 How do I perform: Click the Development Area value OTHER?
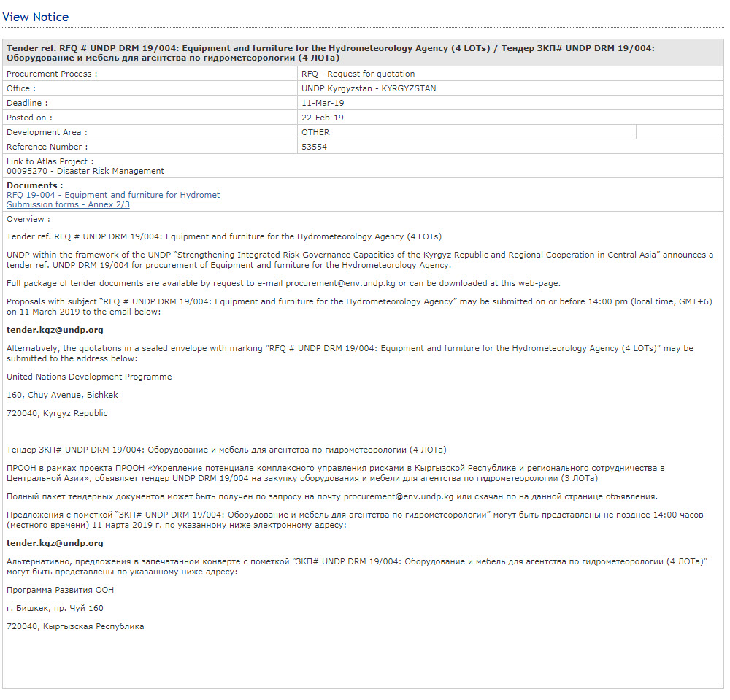[x=315, y=132]
